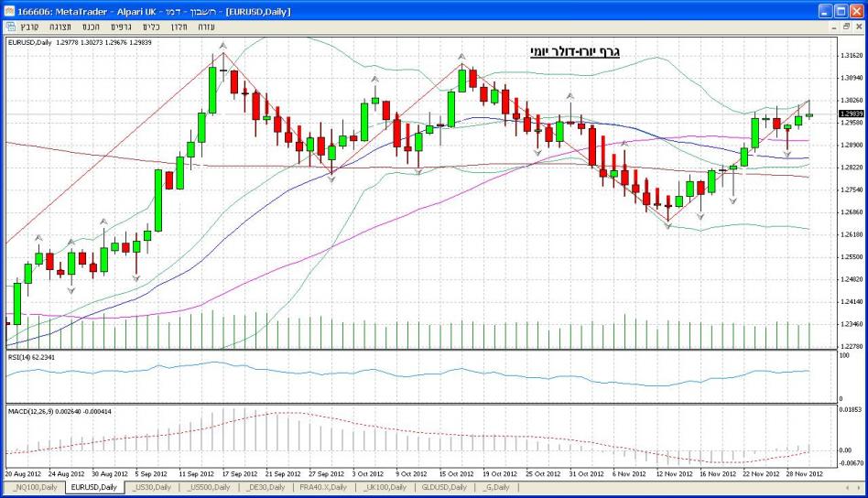Click the chart window icon beside the קובץ menu
868x498 pixels.
click(9, 27)
